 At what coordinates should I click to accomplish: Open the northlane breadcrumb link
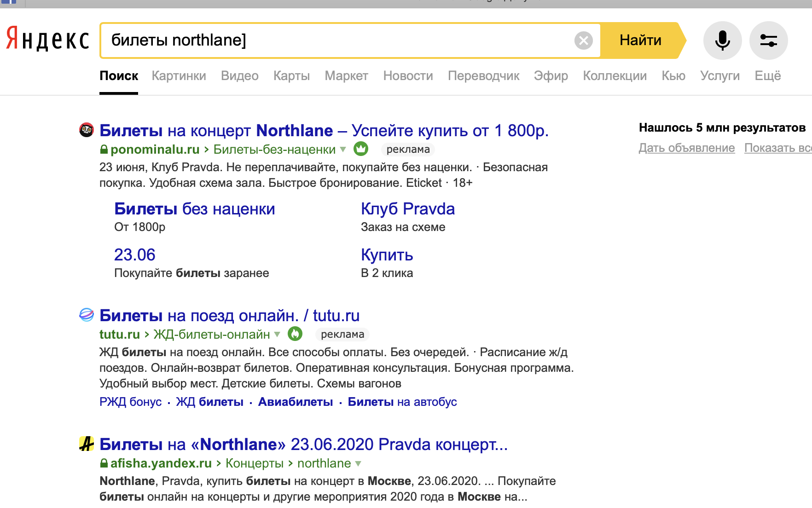tap(324, 463)
